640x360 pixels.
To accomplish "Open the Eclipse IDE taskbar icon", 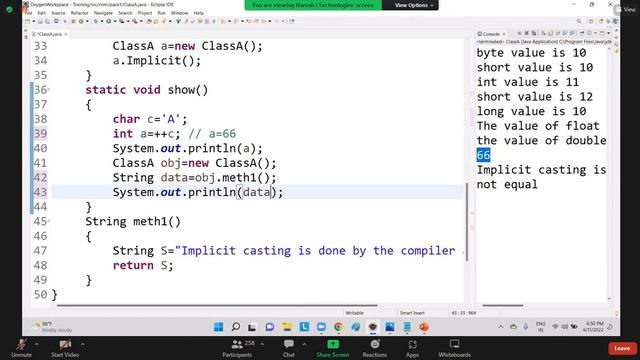I will tap(373, 327).
